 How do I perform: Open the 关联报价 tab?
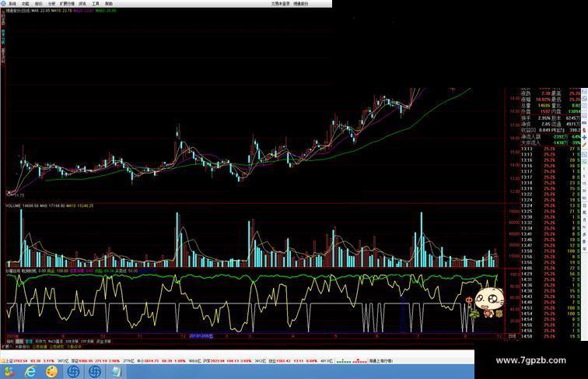(22, 347)
